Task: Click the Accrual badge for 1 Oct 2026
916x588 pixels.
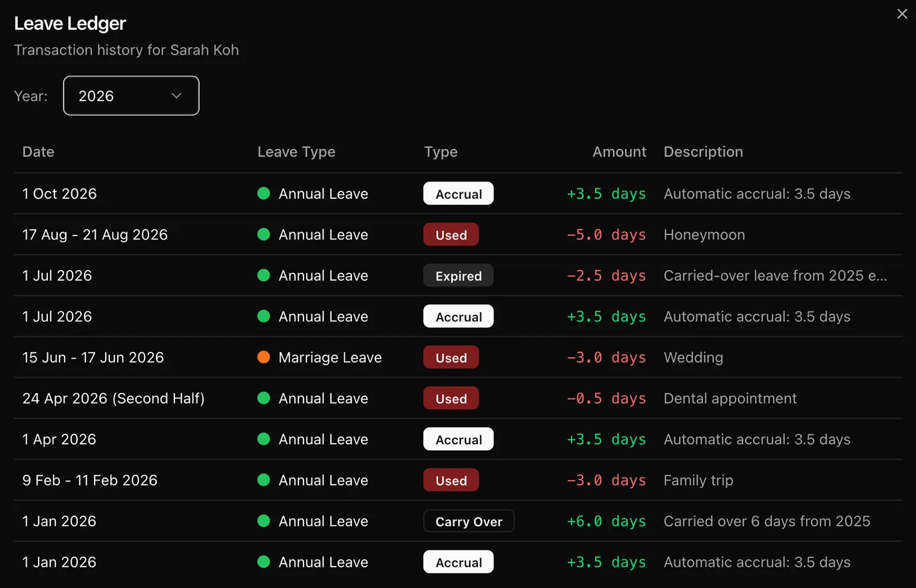Action: tap(459, 194)
